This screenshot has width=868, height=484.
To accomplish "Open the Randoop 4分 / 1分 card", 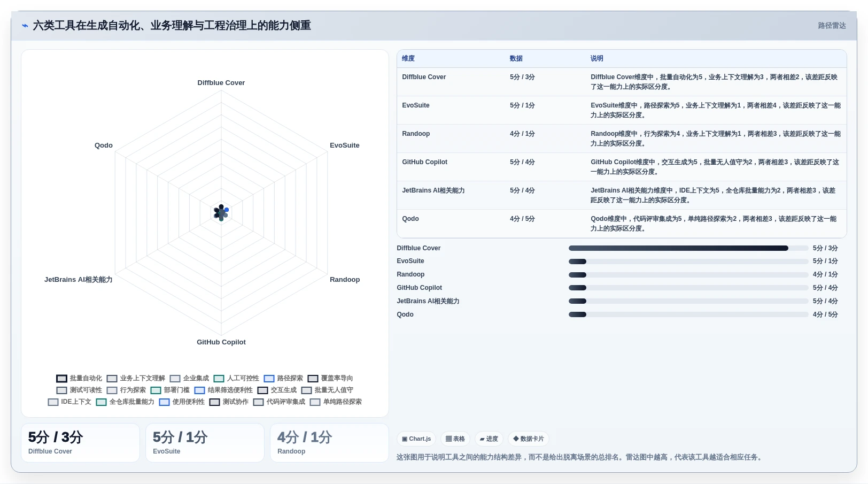I will [329, 443].
